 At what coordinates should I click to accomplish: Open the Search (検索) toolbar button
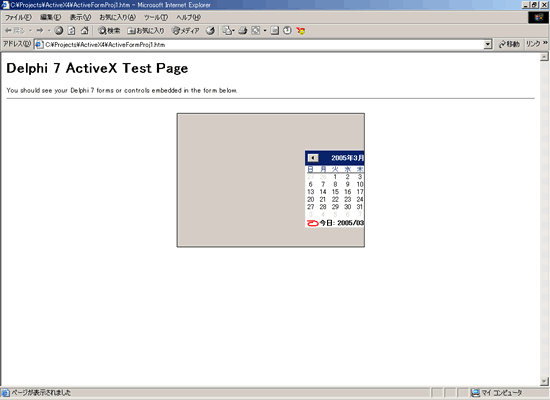pyautogui.click(x=109, y=31)
